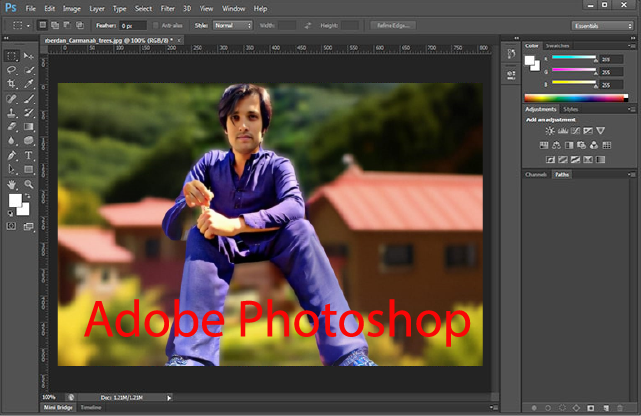Image resolution: width=641 pixels, height=416 pixels.
Task: Select the Clone Stamp tool
Action: pos(11,112)
